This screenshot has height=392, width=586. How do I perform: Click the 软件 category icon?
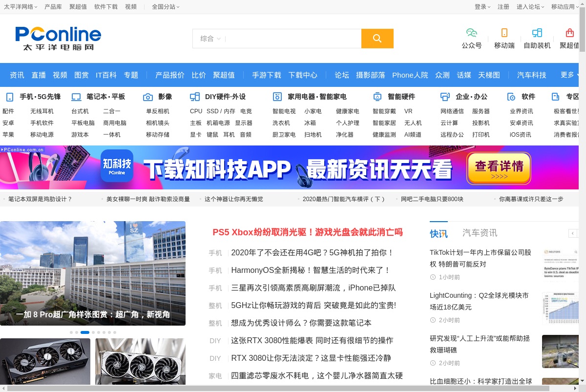point(511,97)
